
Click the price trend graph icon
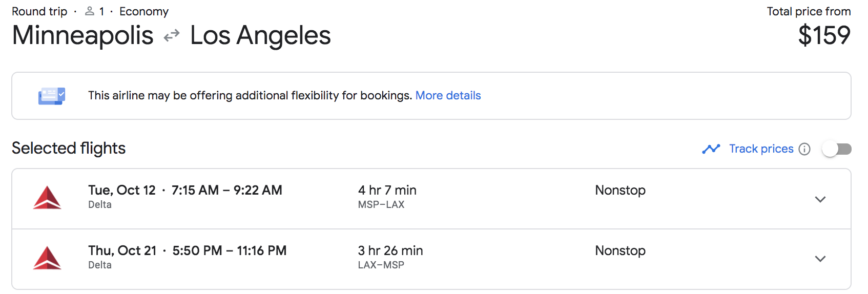coord(711,149)
